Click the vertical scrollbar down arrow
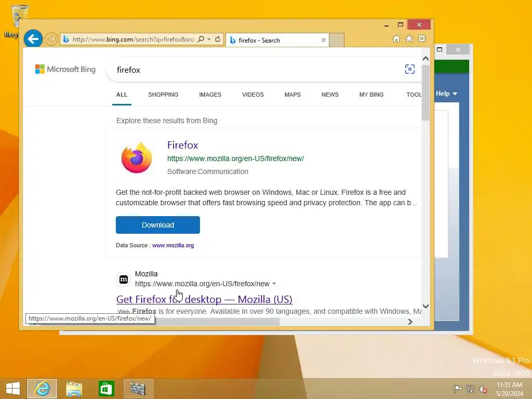The image size is (532, 399). point(426,307)
